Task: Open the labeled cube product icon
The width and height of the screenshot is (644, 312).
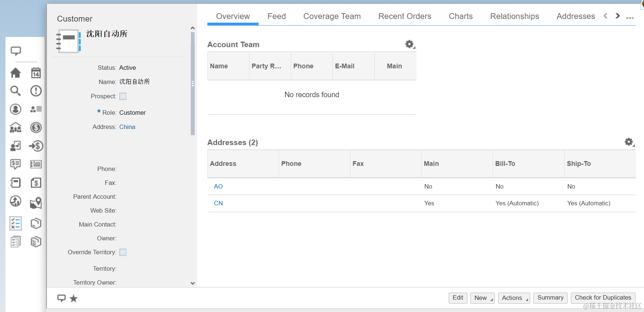Action: [36, 241]
